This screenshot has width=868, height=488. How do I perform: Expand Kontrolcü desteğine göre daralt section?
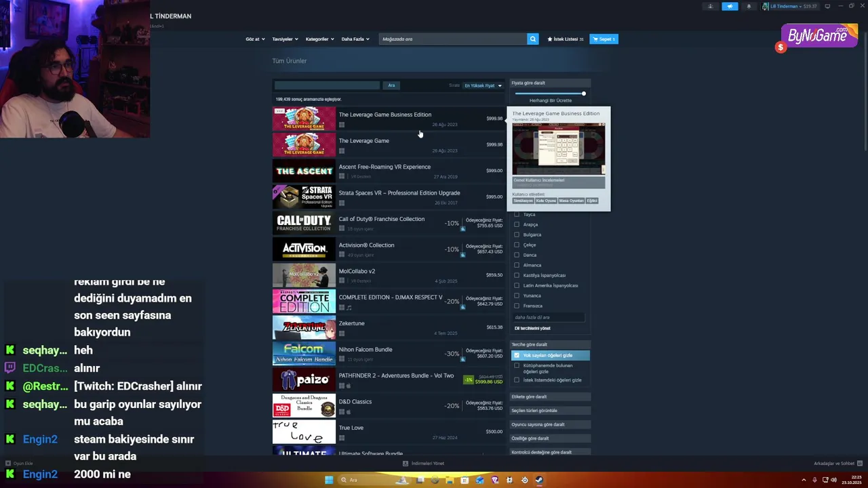(x=550, y=452)
